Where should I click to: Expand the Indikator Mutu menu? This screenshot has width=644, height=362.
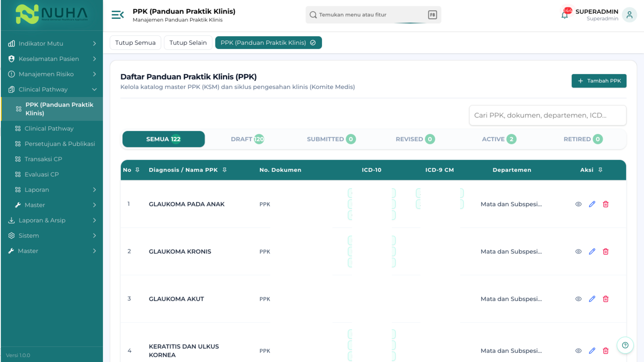52,43
